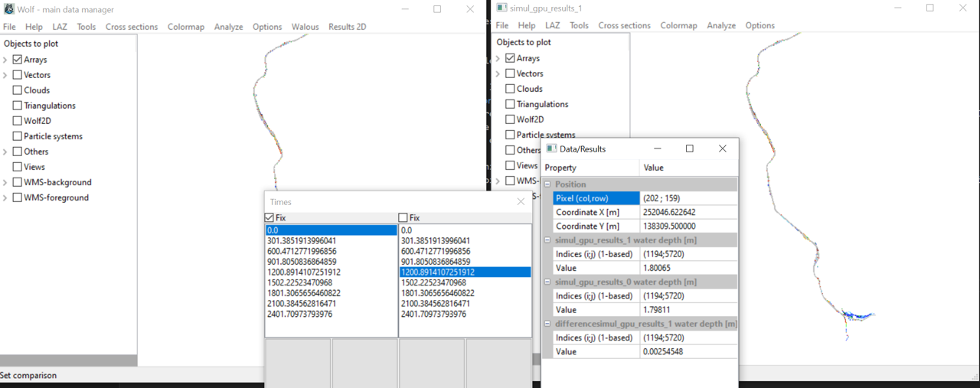
Task: Open the Results 2D menu
Action: (347, 27)
